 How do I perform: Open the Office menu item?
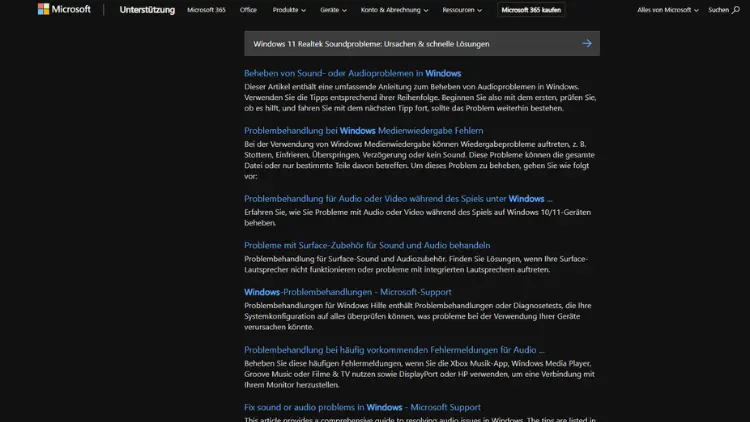[248, 10]
